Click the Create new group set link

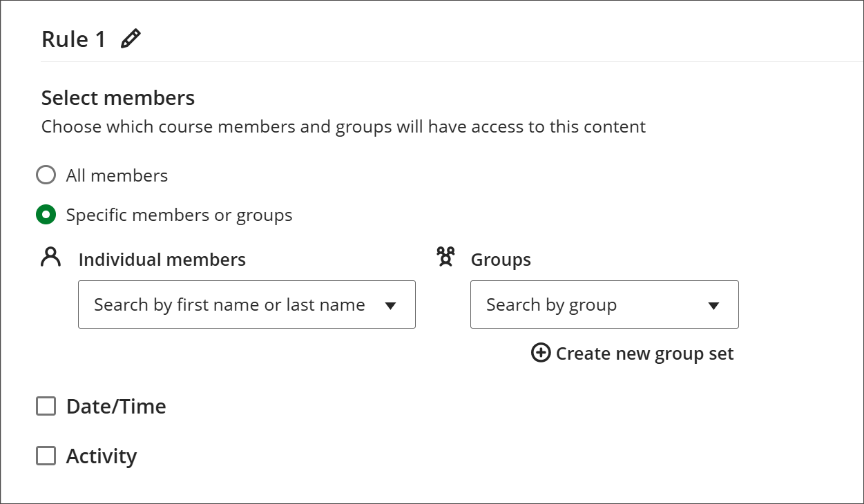[644, 353]
